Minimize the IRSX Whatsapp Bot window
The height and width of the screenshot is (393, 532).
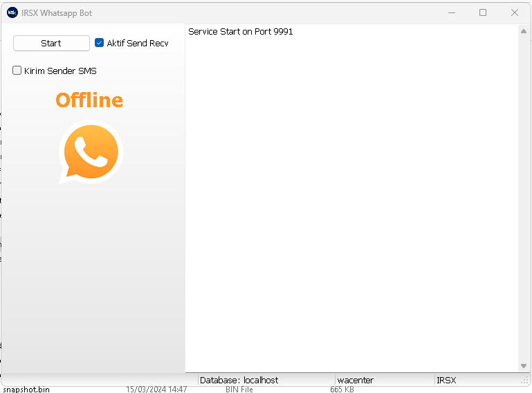[x=452, y=13]
